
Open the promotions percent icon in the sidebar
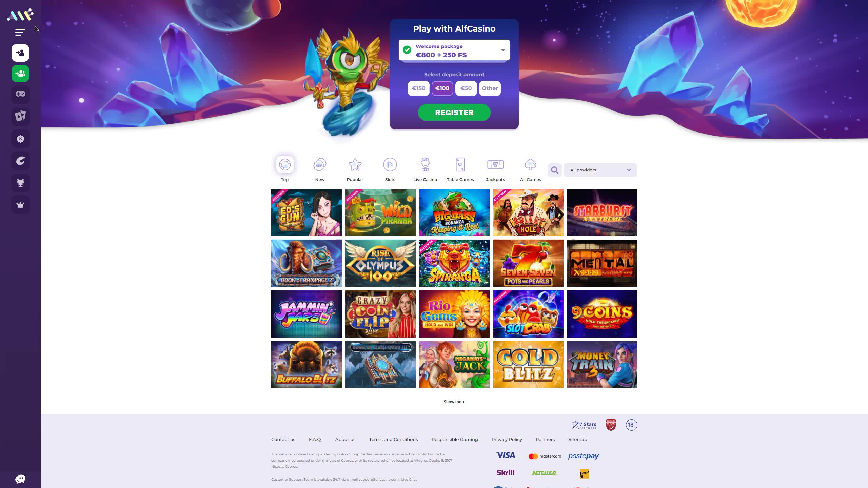pos(20,139)
